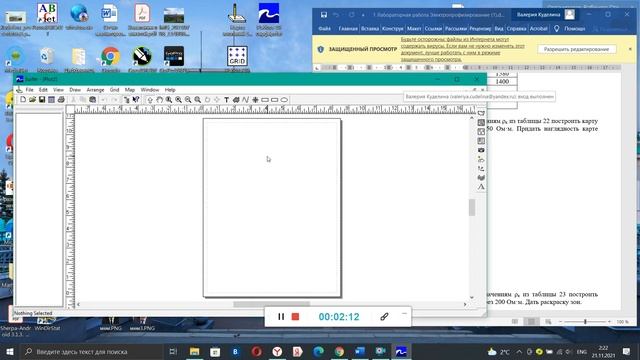Screen dimensions: 640x360
Task: Click the link icon on recording bar
Action: pos(384,317)
